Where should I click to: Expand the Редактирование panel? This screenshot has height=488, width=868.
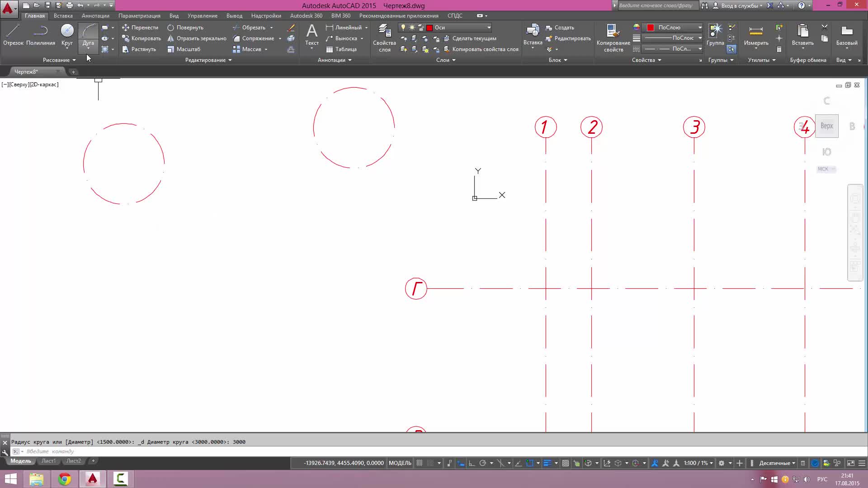click(208, 60)
